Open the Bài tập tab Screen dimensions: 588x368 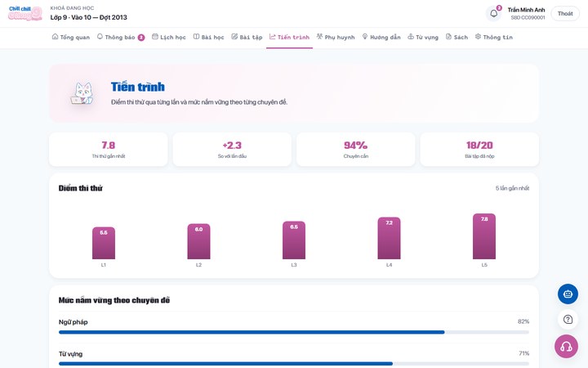(247, 37)
